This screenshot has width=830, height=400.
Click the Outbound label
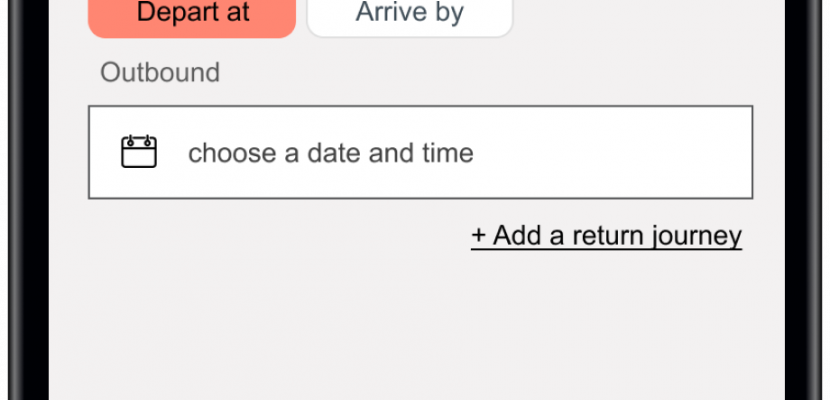coord(160,72)
